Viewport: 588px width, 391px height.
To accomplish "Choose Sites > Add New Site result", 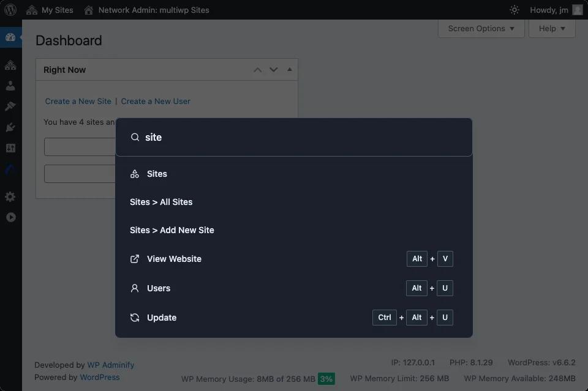I will click(171, 230).
